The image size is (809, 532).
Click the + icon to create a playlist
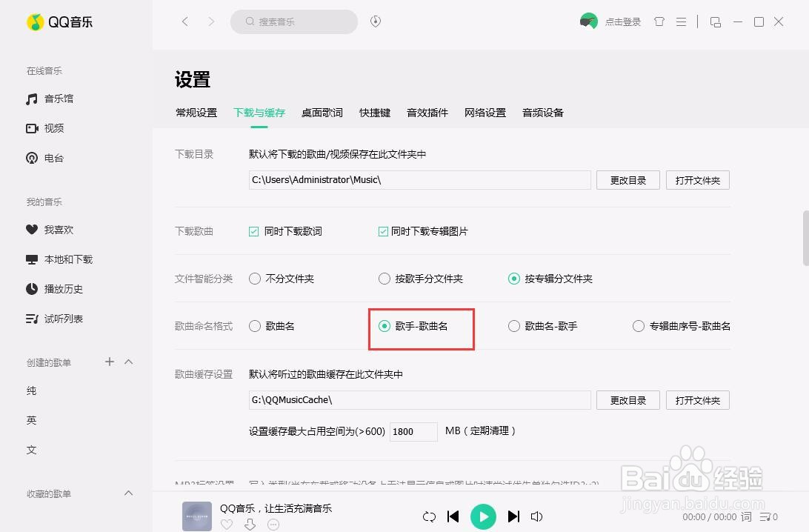[109, 362]
